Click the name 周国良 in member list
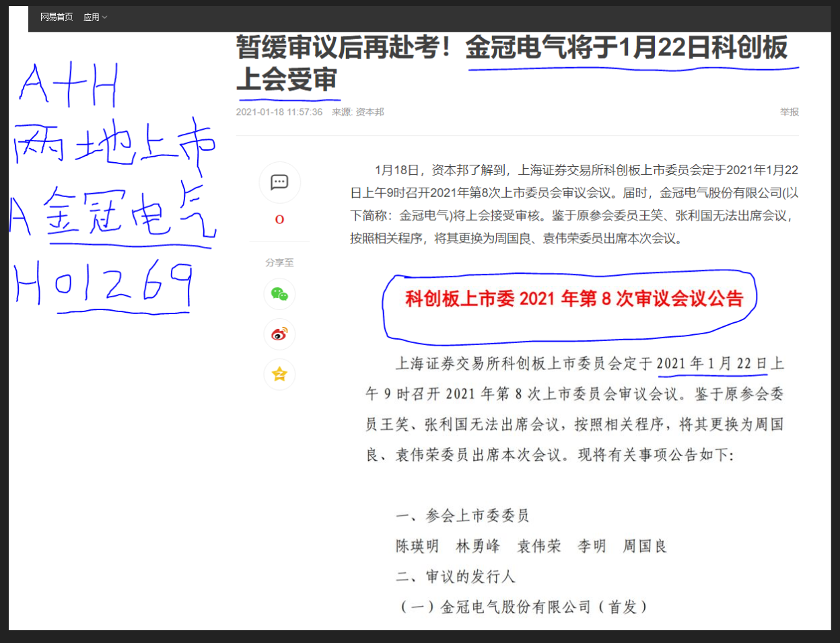 point(644,546)
